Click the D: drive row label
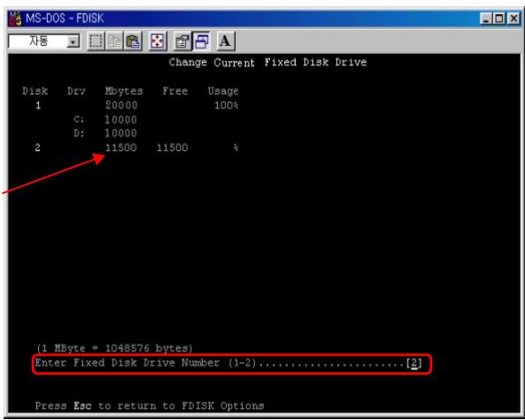The height and width of the screenshot is (420, 525). tap(79, 133)
